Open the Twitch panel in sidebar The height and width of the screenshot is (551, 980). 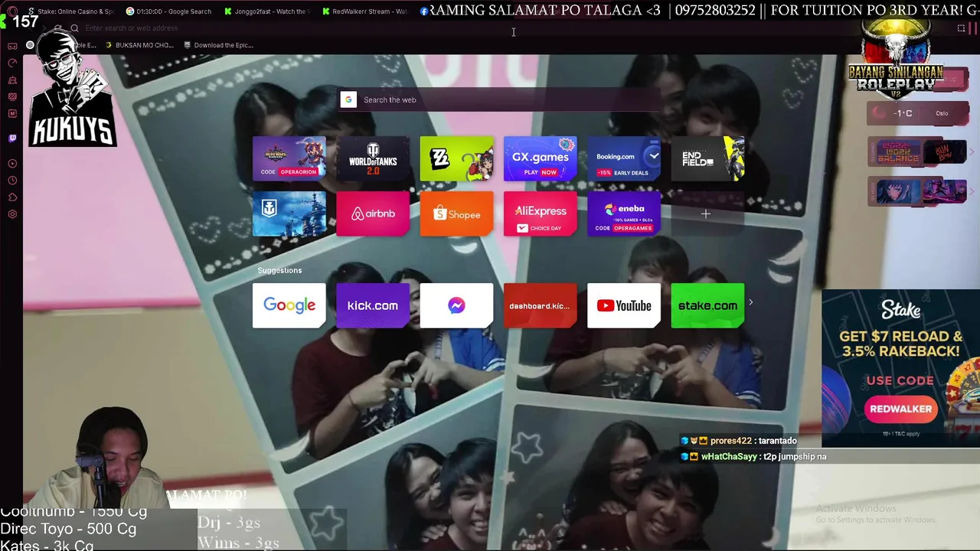(12, 139)
